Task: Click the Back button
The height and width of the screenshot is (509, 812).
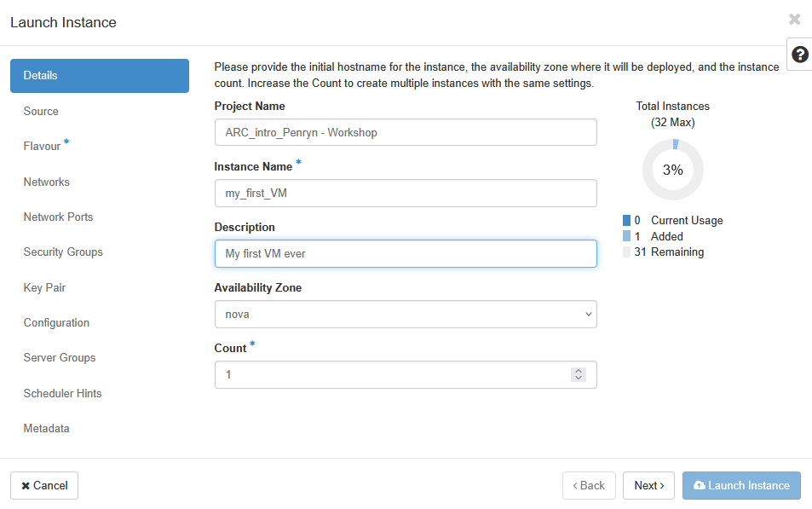Action: coord(589,486)
